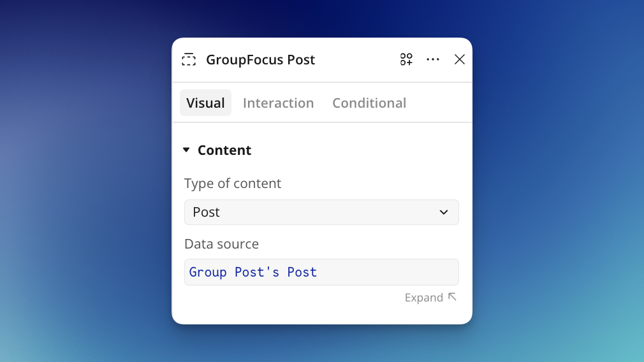The width and height of the screenshot is (644, 362).
Task: Click the dropdown chevron beside Post
Action: (444, 212)
